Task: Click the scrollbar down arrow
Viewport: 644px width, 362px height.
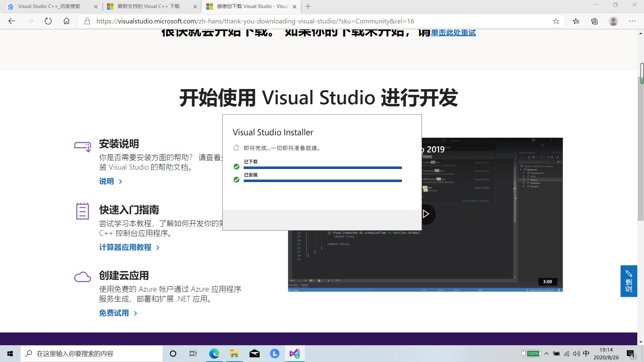Action: click(641, 342)
